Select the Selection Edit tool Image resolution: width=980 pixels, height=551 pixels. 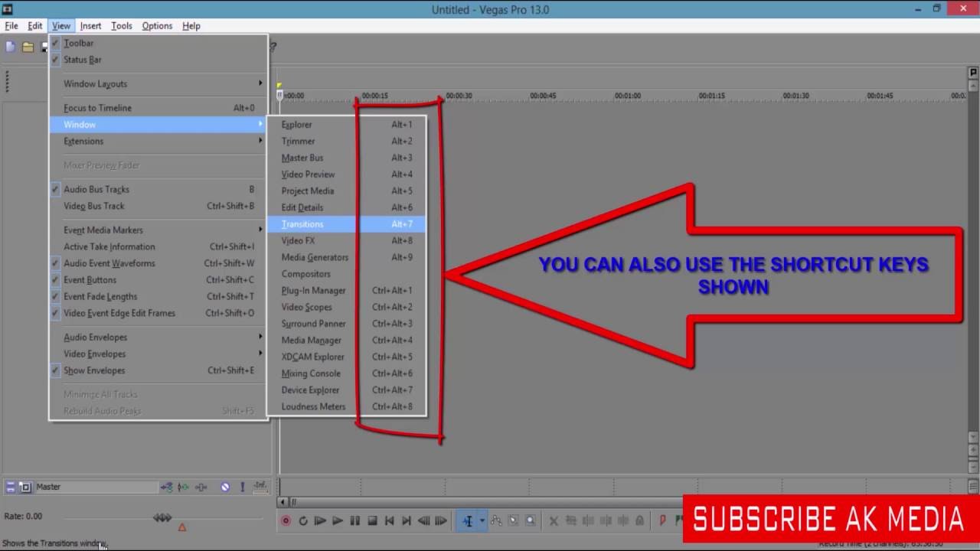point(513,521)
